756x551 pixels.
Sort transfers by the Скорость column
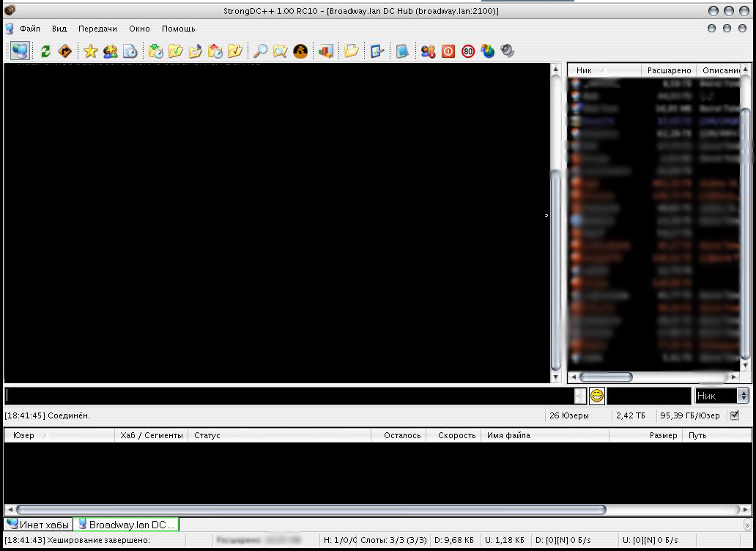[x=453, y=435]
